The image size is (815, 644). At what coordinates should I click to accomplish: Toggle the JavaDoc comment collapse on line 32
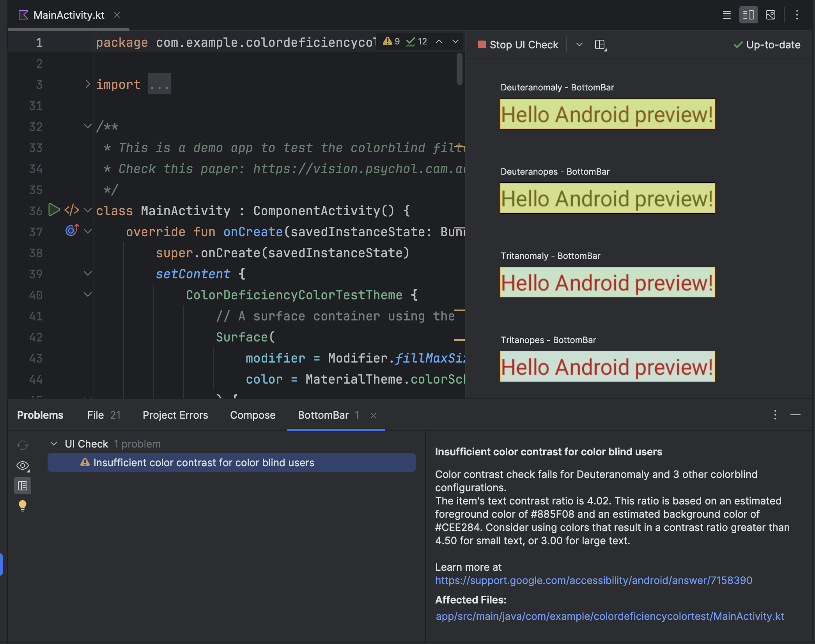(x=87, y=126)
